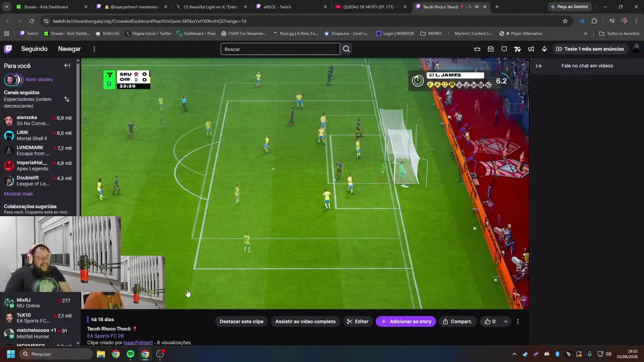644x362 pixels.
Task: Open the Windows Start menu
Action: click(11, 354)
